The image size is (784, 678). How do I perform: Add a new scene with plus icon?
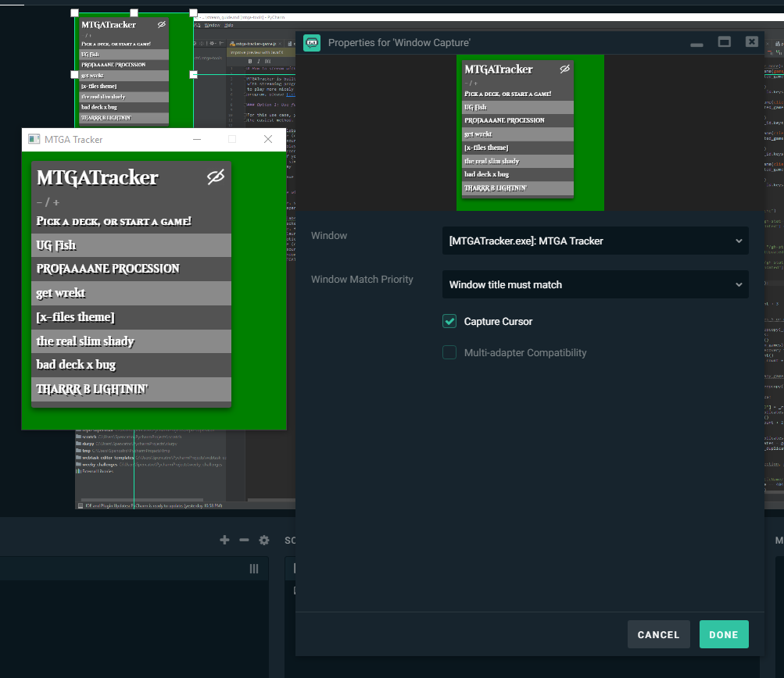(x=224, y=540)
